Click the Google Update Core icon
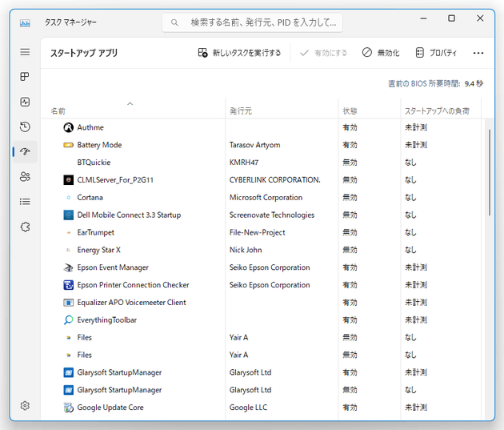Image resolution: width=504 pixels, height=430 pixels. (69, 408)
